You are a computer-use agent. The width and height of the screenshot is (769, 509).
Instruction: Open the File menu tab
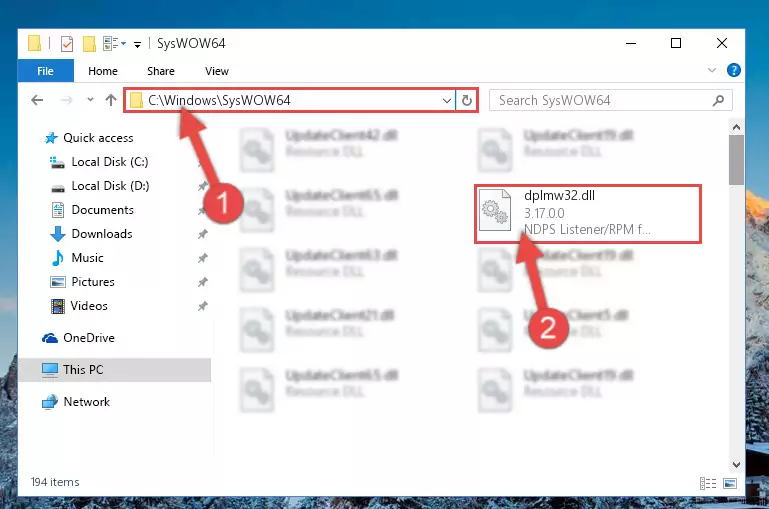(46, 71)
